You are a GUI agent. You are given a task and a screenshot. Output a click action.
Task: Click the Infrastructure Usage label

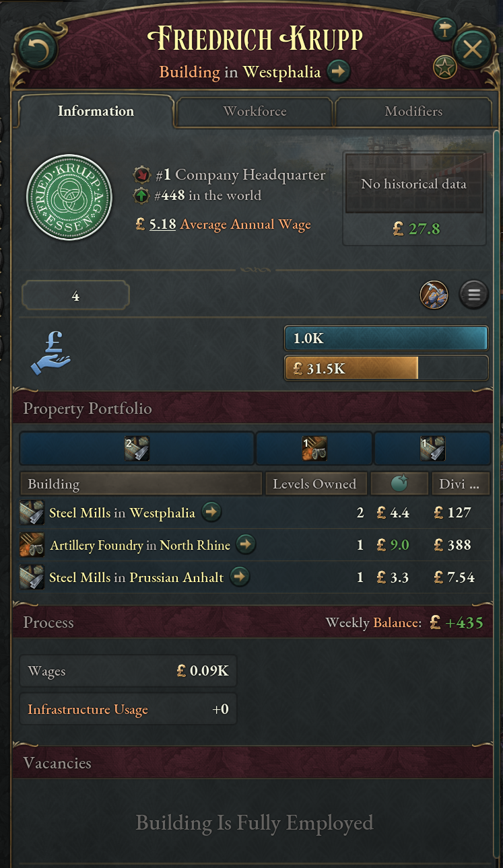pyautogui.click(x=88, y=709)
